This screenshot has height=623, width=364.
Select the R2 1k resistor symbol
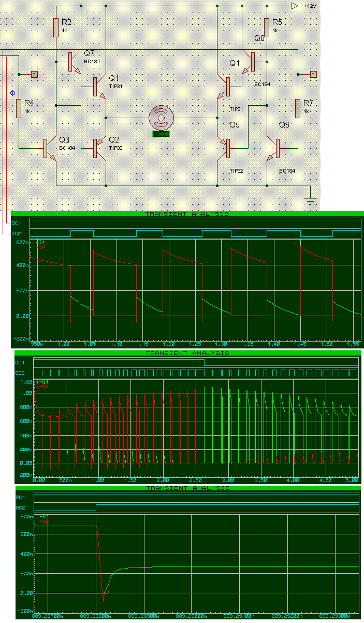point(56,27)
